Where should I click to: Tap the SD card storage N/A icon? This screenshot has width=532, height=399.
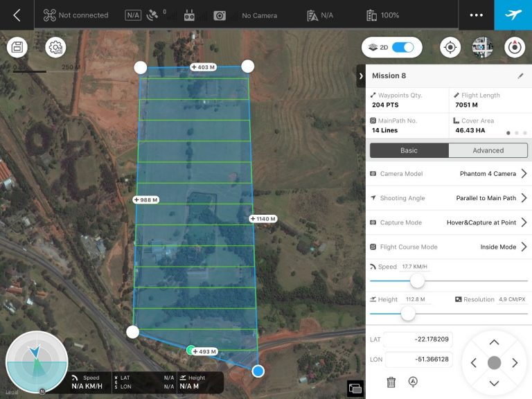click(312, 16)
